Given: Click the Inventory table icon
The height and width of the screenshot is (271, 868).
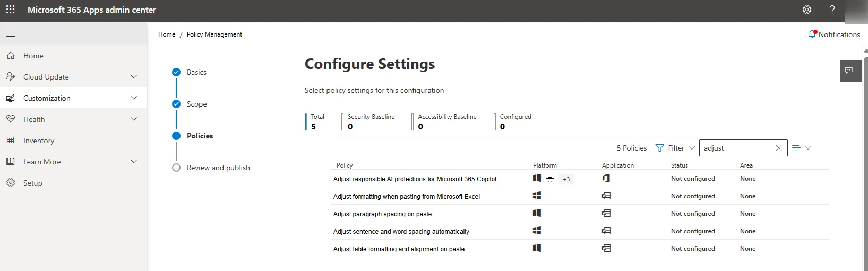Looking at the screenshot, I should [11, 141].
